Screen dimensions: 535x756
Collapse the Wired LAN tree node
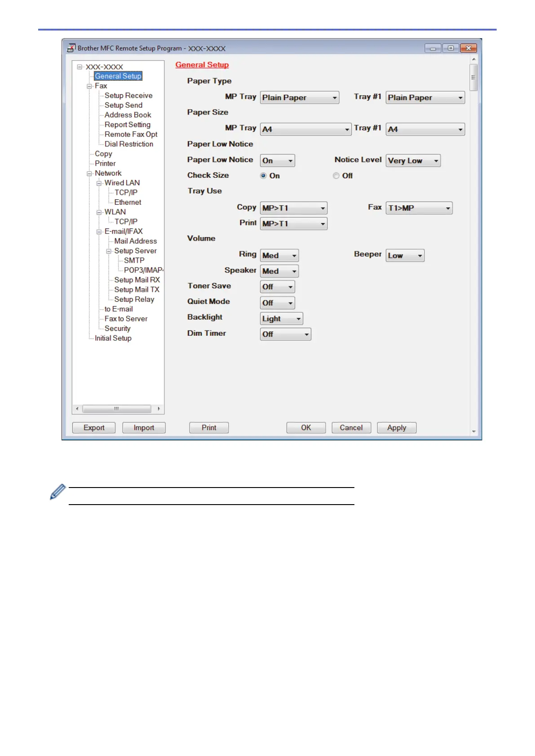[99, 183]
